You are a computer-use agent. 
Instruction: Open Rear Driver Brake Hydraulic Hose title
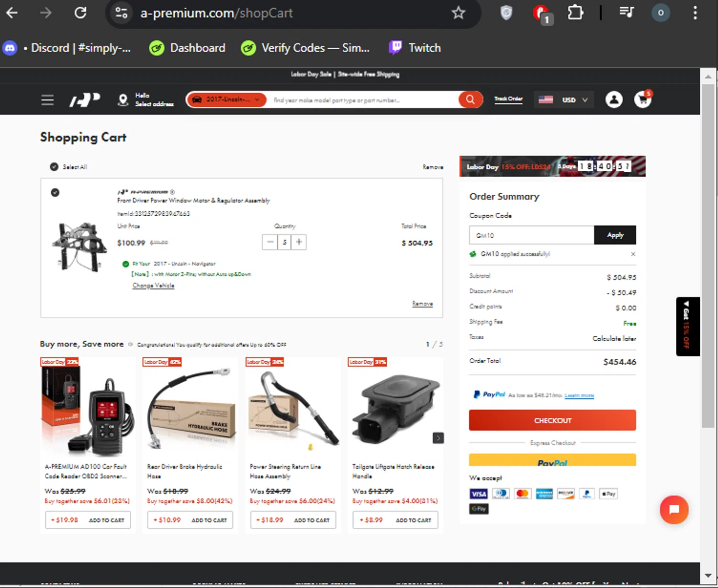[185, 471]
